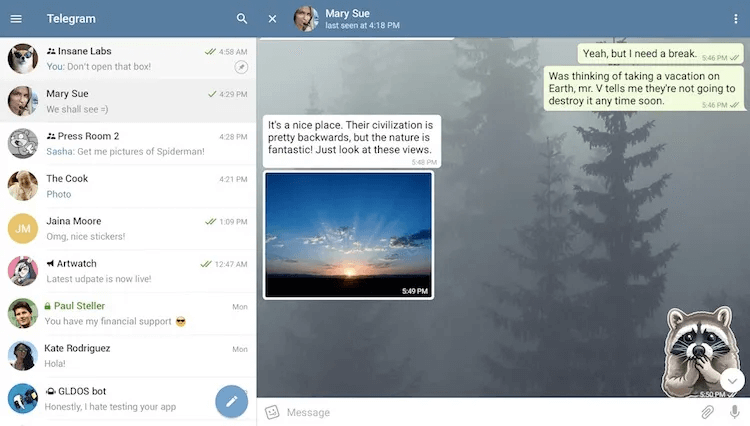The image size is (750, 426).
Task: Click the "Photo" preview under The Cook
Action: 58,194
